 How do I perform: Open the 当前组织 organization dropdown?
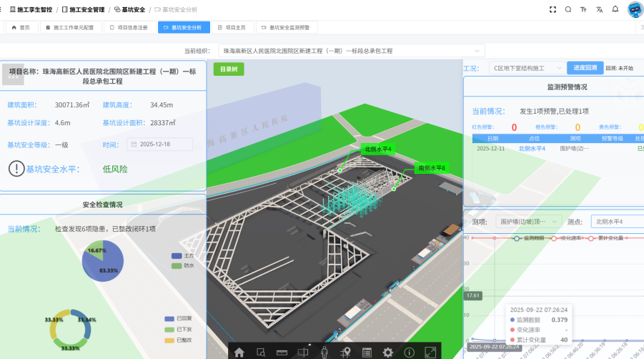[x=352, y=51]
